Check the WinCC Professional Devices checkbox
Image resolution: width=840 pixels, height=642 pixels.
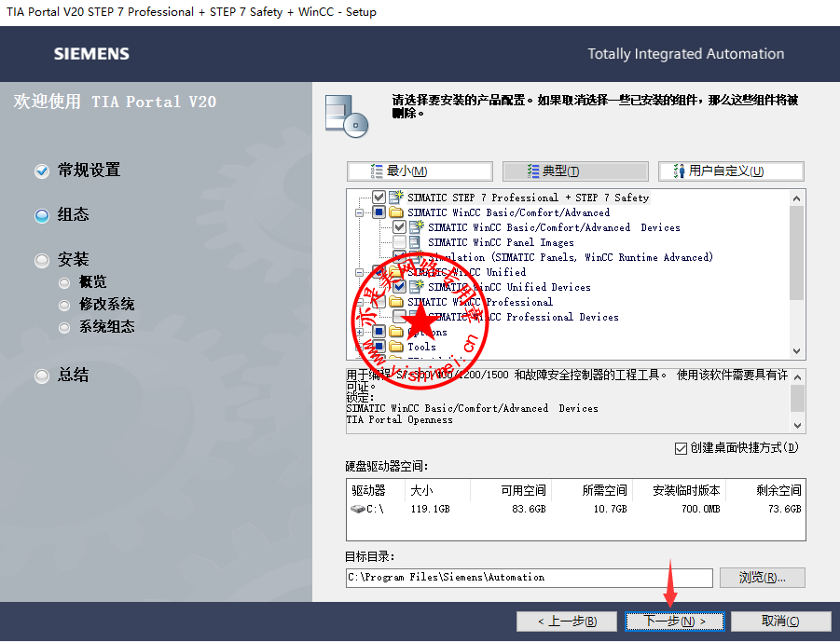(399, 317)
